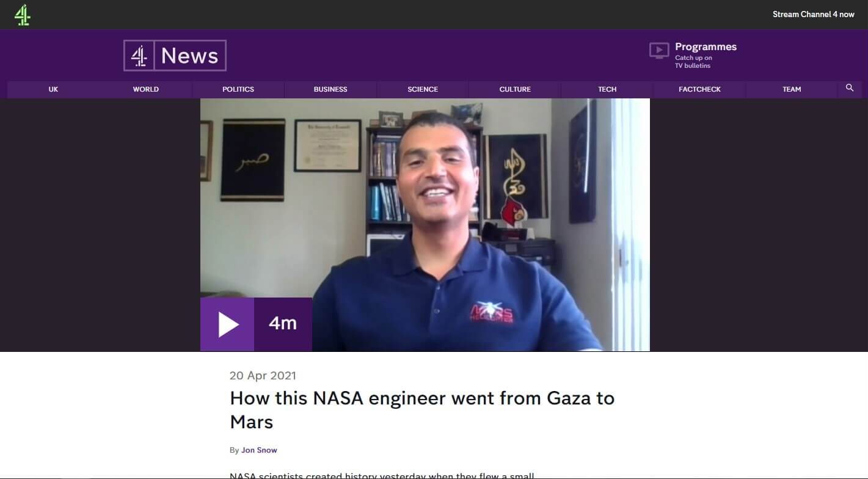Viewport: 868px width, 479px height.
Task: Open the Culture menu item
Action: [x=515, y=89]
